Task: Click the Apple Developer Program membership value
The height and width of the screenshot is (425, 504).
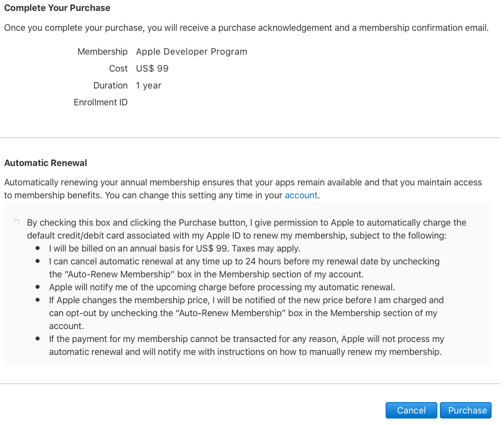Action: click(191, 52)
